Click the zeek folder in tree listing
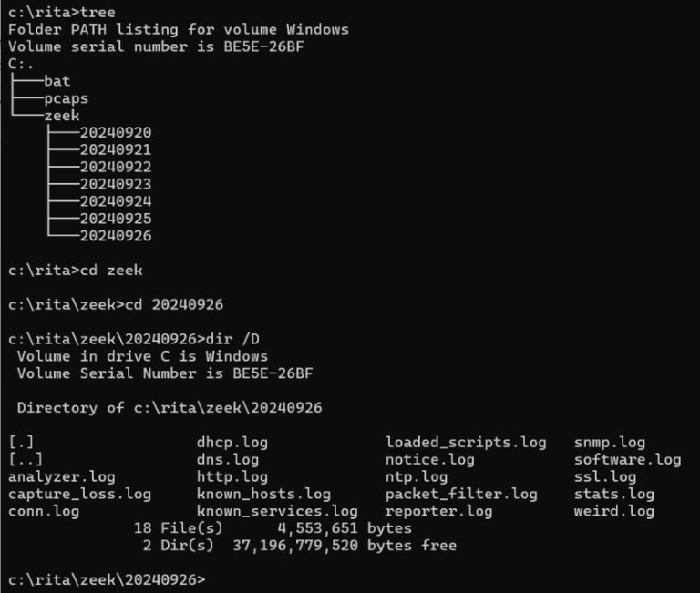This screenshot has height=593, width=700. (x=61, y=116)
